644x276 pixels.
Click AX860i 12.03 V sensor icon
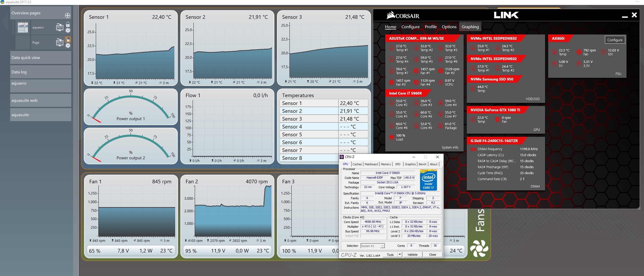604,52
